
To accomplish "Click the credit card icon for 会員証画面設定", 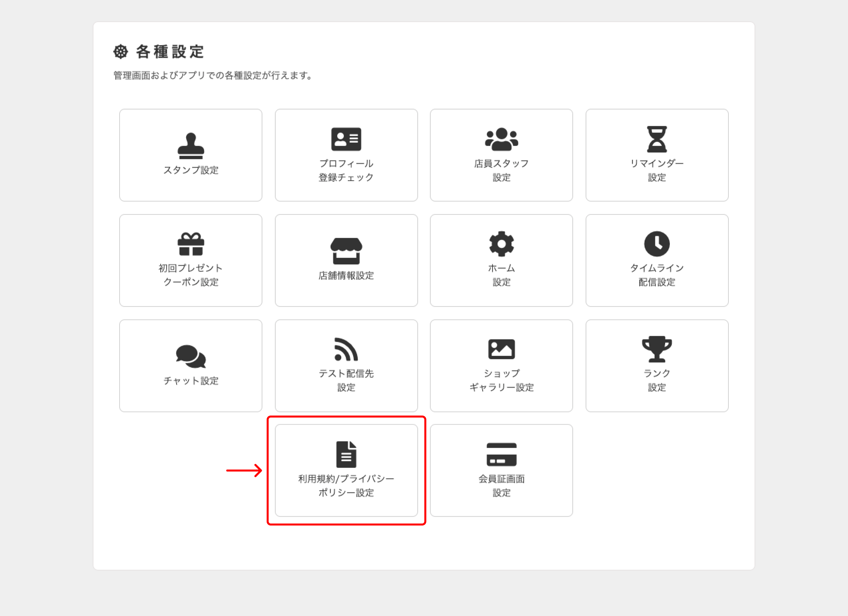I will coord(502,454).
